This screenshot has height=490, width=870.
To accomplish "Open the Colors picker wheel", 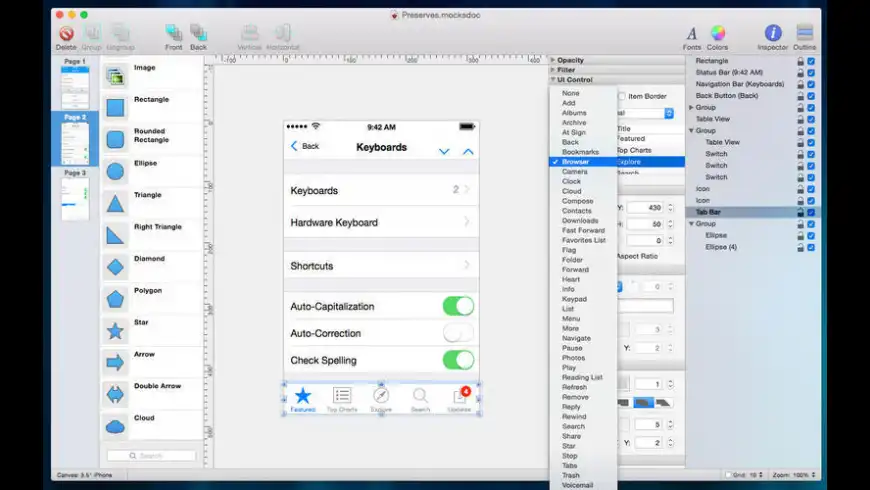I will pos(718,34).
